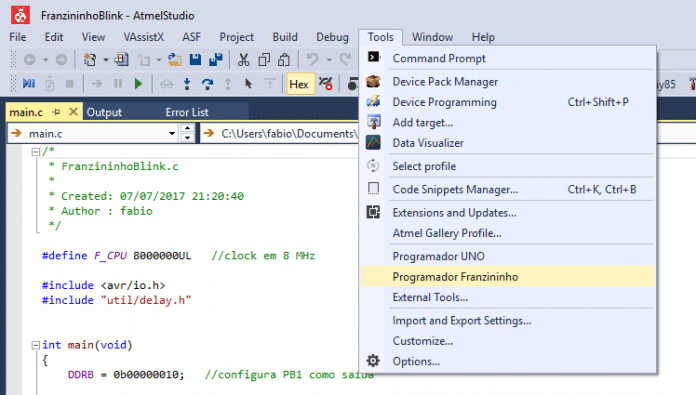Open the Edit menu
This screenshot has width=696, height=395.
[x=54, y=37]
